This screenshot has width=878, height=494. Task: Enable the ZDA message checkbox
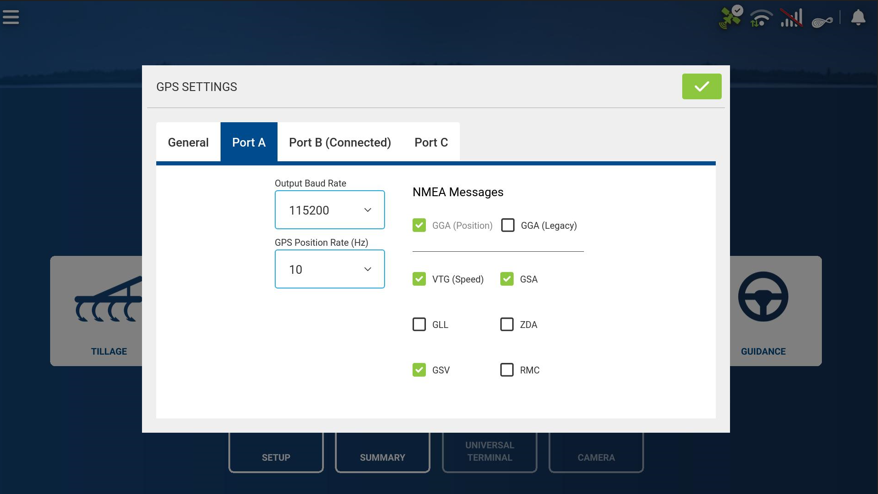click(x=507, y=324)
